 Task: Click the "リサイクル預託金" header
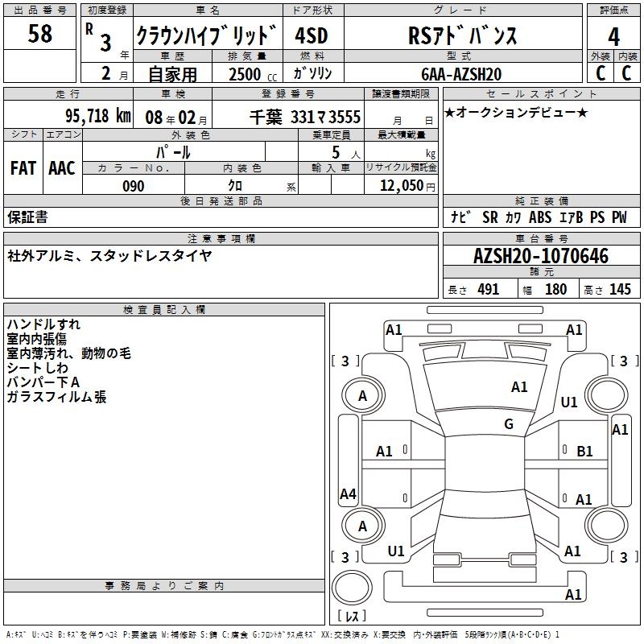[401, 167]
